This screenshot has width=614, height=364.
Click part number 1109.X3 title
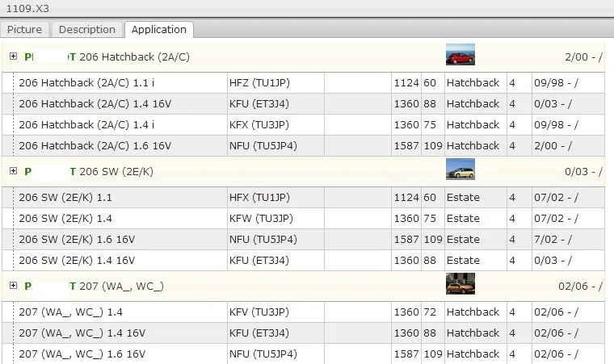point(27,9)
